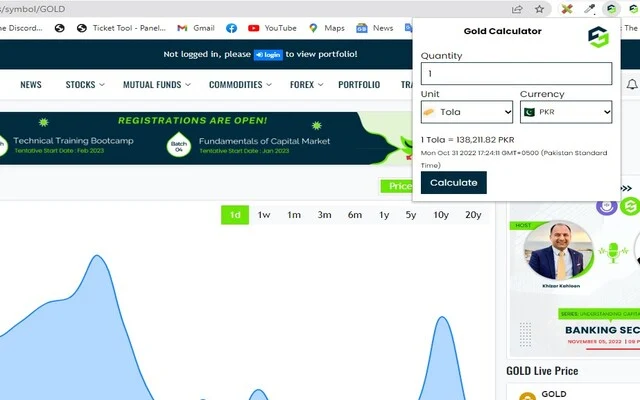Select the 5y chart range

click(x=411, y=215)
